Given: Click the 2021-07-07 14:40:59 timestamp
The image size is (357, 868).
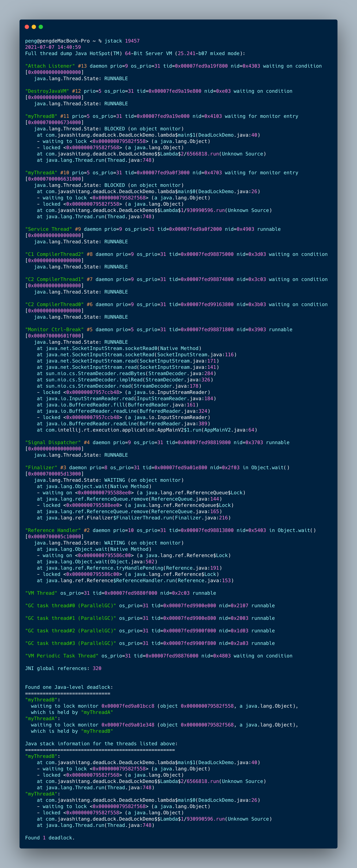Looking at the screenshot, I should (x=53, y=47).
